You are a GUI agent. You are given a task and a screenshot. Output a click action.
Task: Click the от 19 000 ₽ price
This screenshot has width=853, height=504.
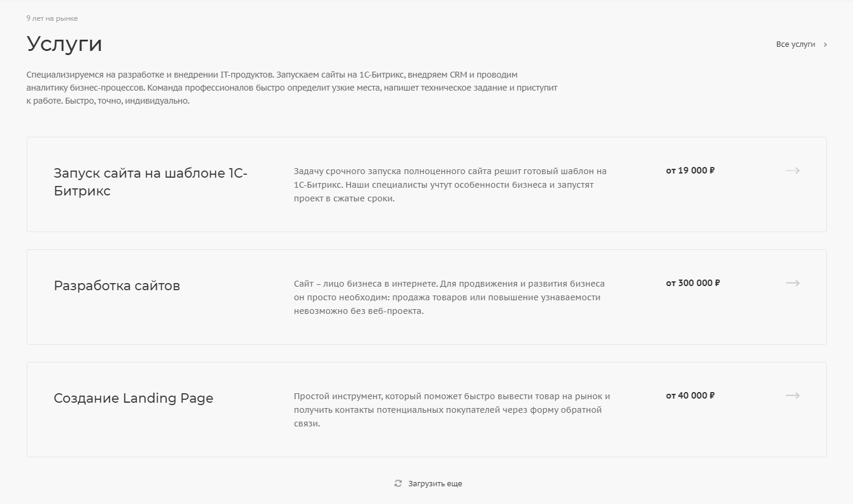coord(690,171)
